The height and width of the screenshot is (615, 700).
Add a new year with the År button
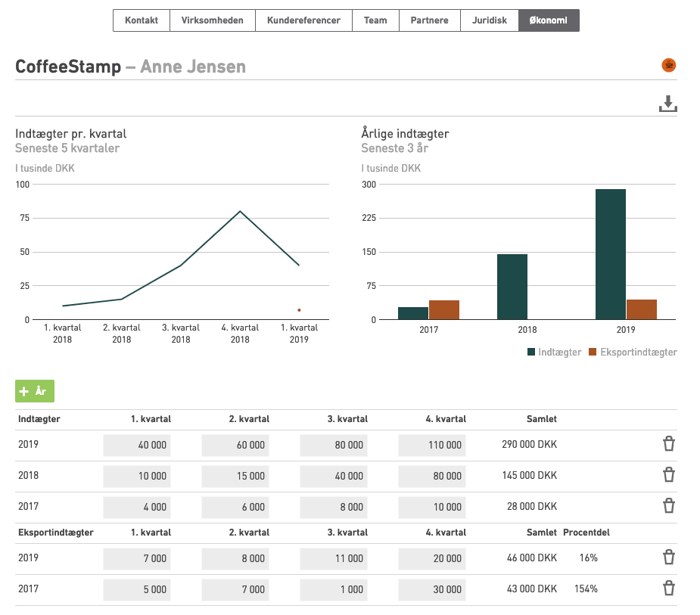35,391
